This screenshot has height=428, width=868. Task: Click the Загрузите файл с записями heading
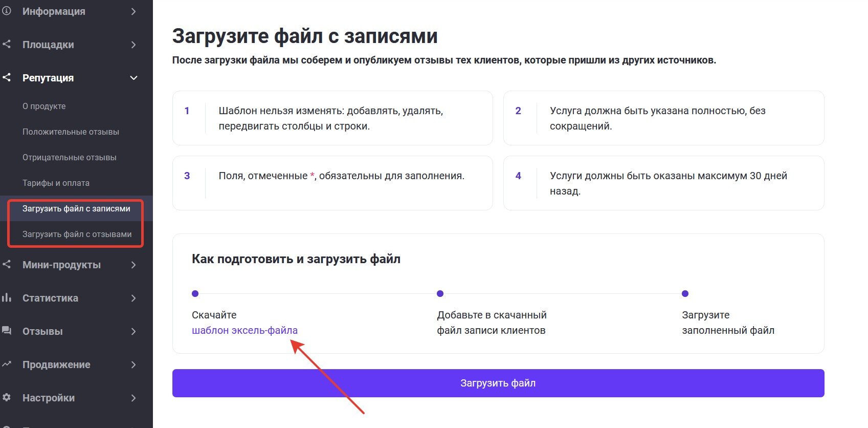tap(305, 36)
